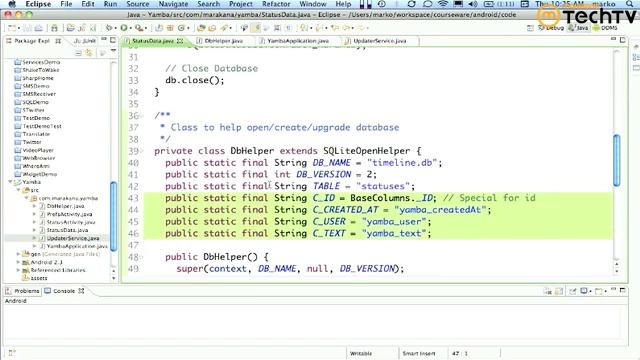Open the Eclipse application menu
Screen dimensions: 640x360
coord(38,4)
